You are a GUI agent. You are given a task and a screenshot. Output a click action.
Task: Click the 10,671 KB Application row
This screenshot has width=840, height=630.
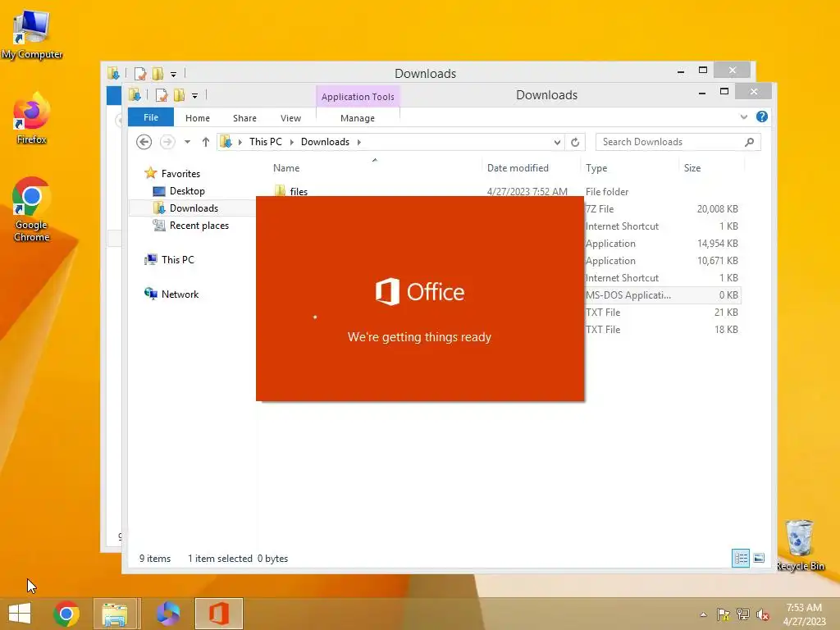662,260
